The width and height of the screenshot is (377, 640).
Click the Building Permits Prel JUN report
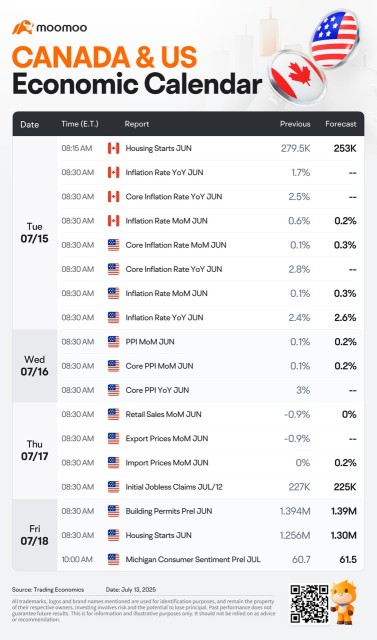tap(169, 511)
